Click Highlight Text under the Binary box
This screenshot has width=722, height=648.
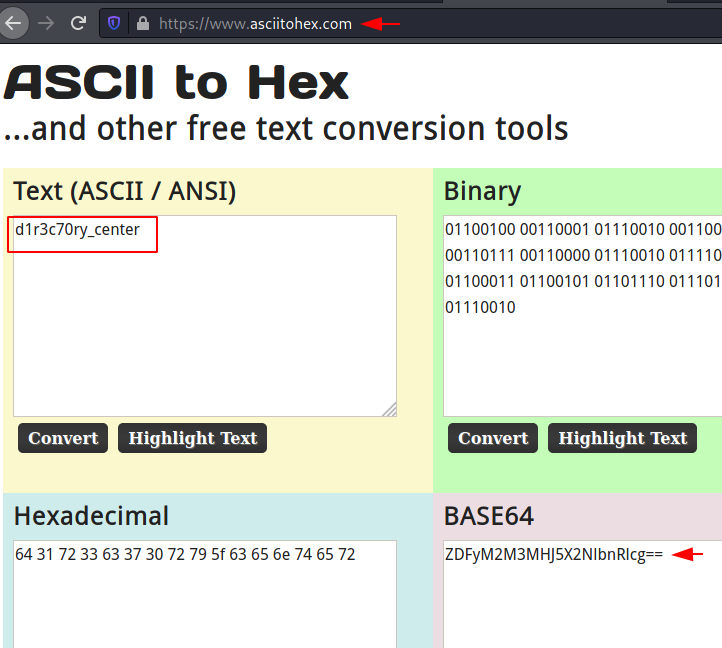[x=623, y=438]
